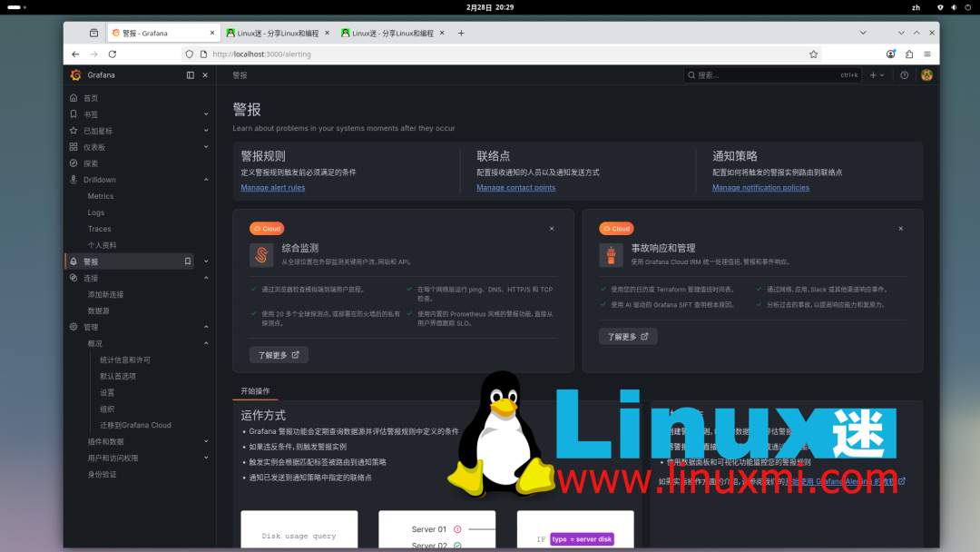Image resolution: width=980 pixels, height=552 pixels.
Task: Open 书签 via its bookmark icon
Action: (x=72, y=113)
